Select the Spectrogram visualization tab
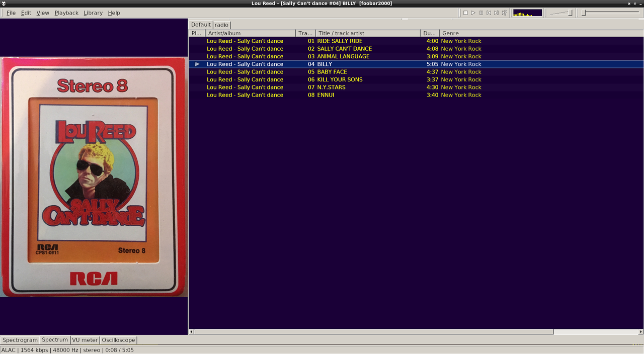The height and width of the screenshot is (354, 644). pos(20,340)
